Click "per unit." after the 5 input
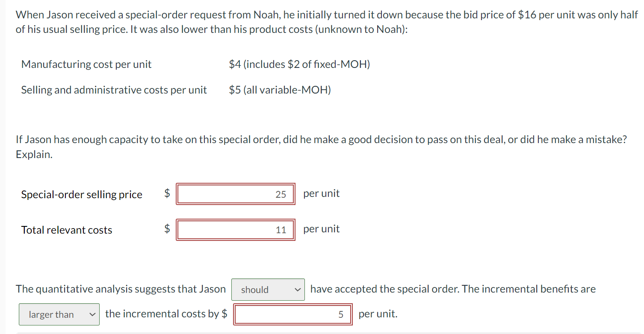 coord(377,314)
